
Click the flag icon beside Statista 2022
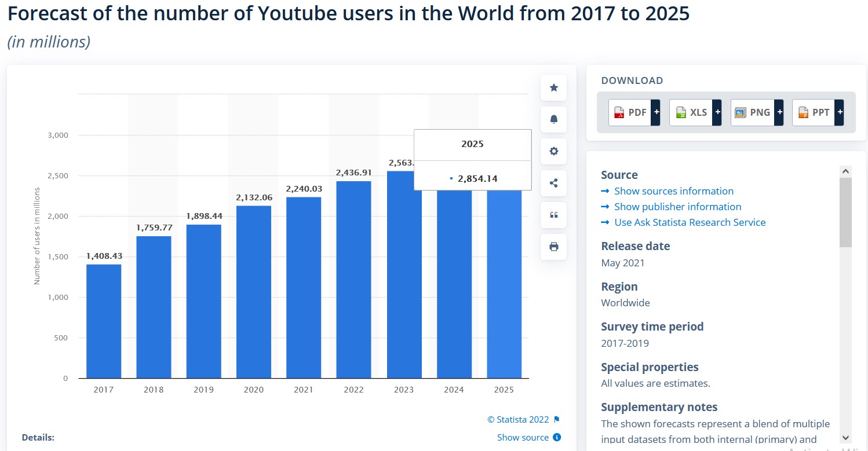coord(557,419)
